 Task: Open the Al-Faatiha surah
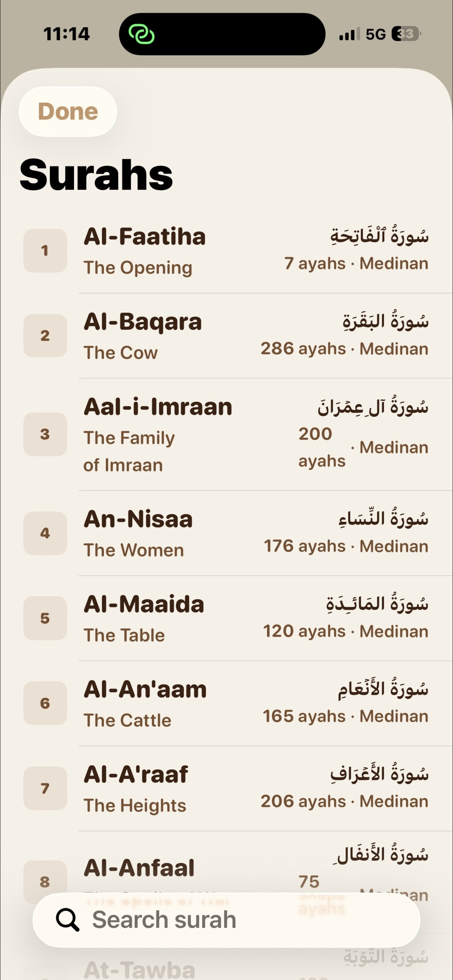coord(226,251)
